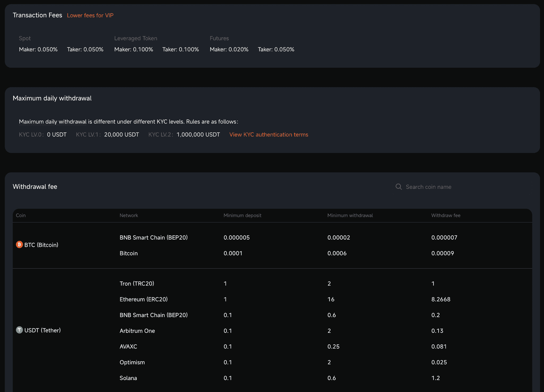The width and height of the screenshot is (544, 392).
Task: Focus the Search coin name field
Action: pyautogui.click(x=462, y=187)
